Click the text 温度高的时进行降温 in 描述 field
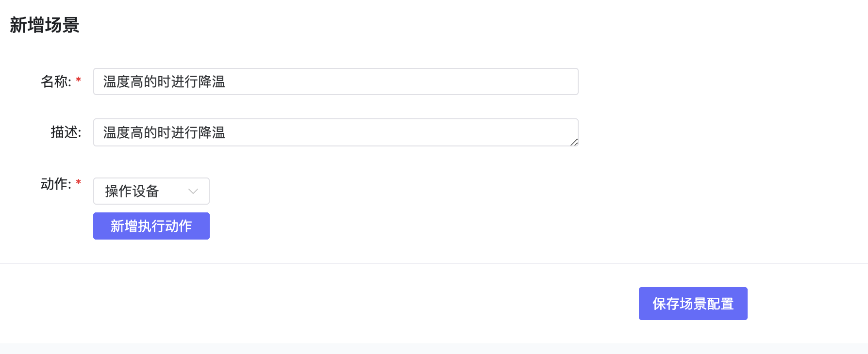The width and height of the screenshot is (868, 354). click(164, 132)
